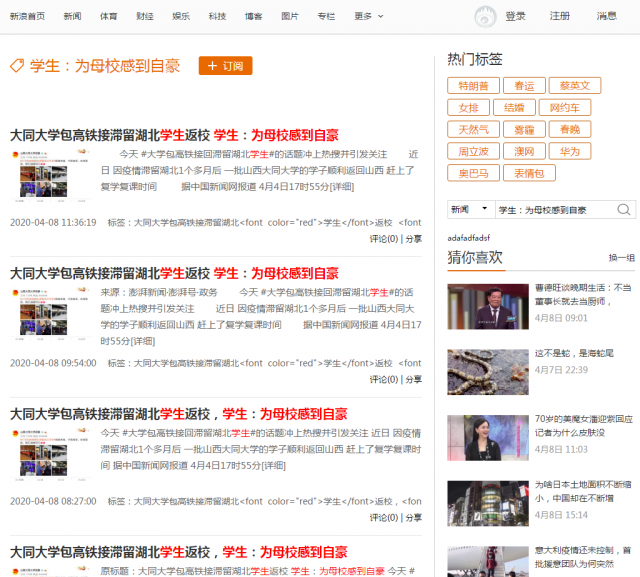This screenshot has height=577, width=640.
Task: Select the 结婚 hot tag
Action: tap(514, 108)
